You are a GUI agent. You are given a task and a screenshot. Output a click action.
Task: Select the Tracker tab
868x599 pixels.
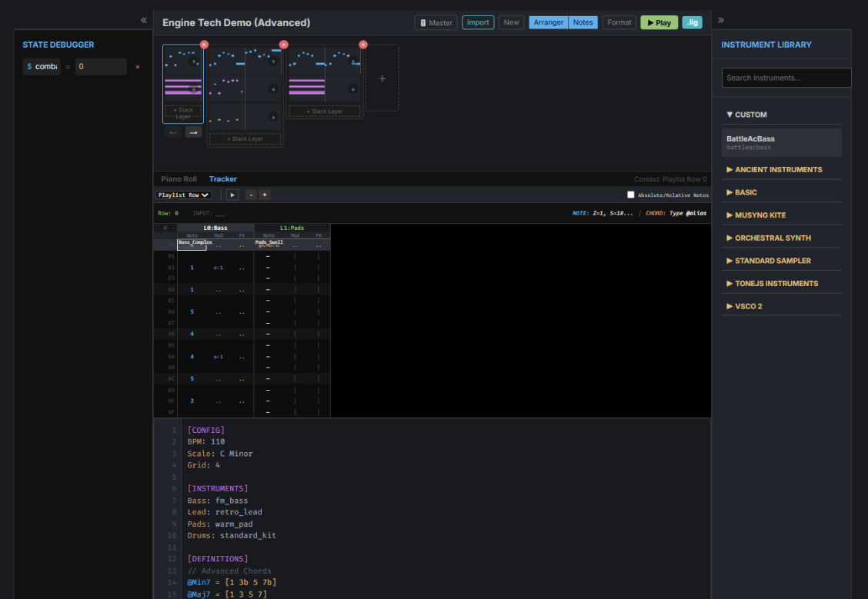pyautogui.click(x=223, y=179)
